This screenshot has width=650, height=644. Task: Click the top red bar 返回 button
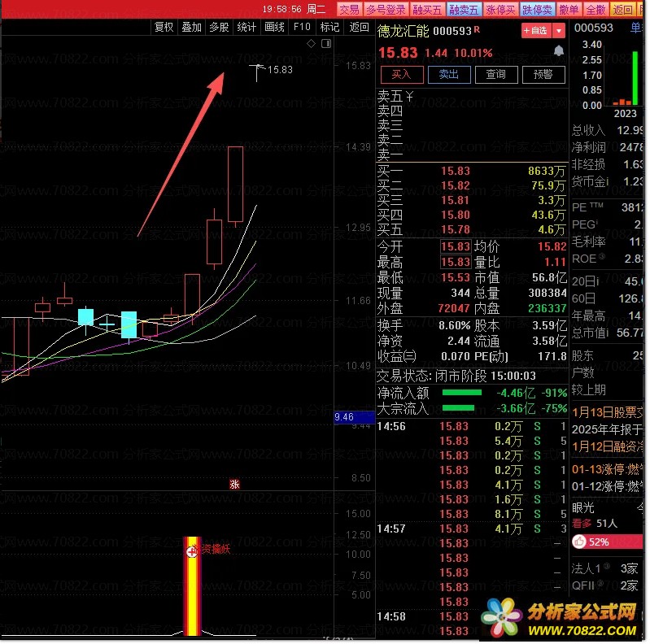tap(622, 10)
